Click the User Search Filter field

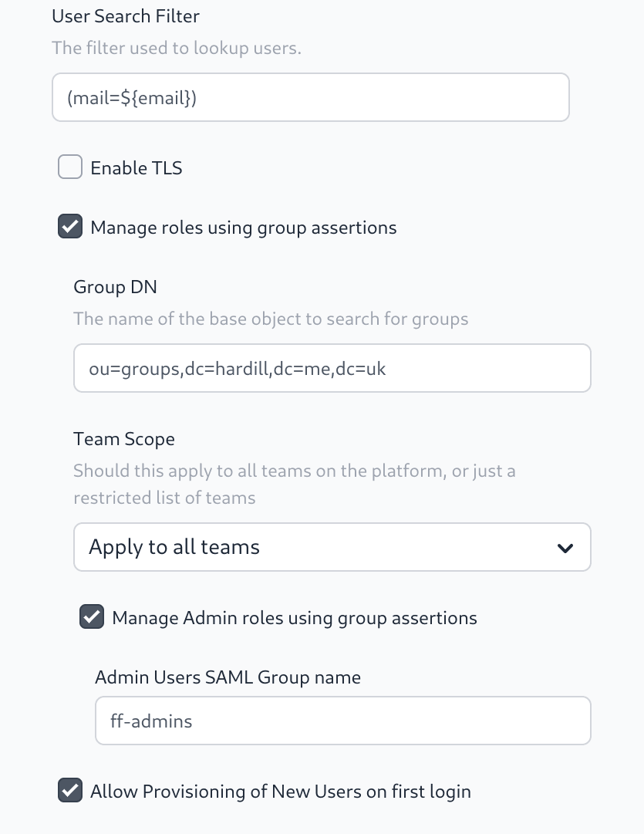click(x=310, y=96)
